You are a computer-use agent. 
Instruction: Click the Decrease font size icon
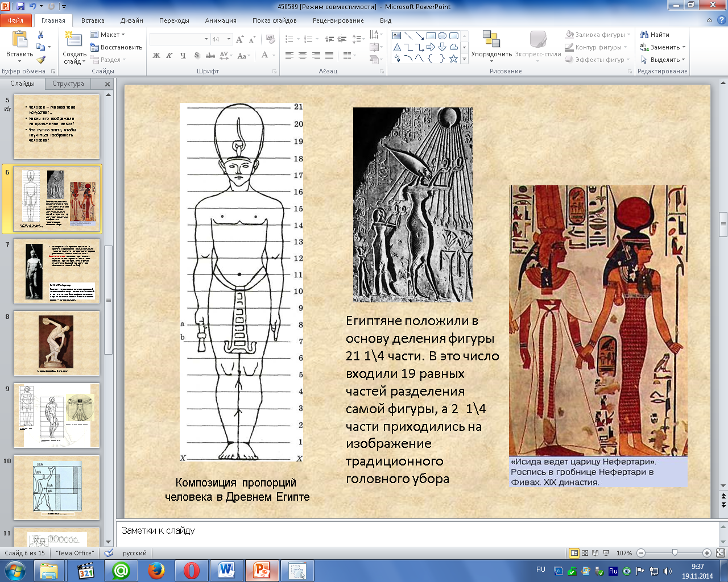(252, 39)
